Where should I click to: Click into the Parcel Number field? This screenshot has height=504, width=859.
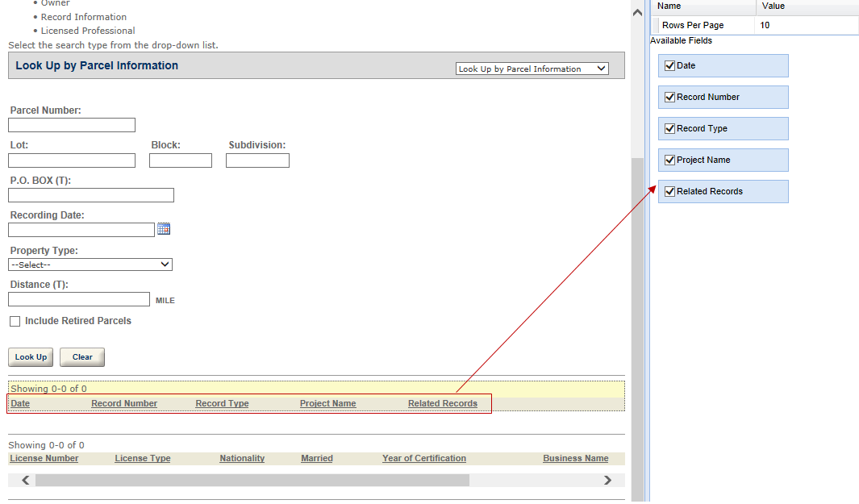(x=72, y=125)
